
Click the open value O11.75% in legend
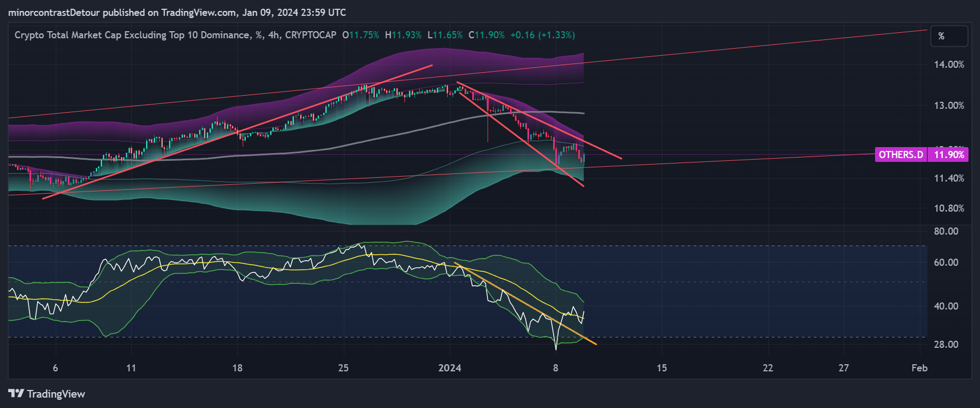[x=361, y=35]
